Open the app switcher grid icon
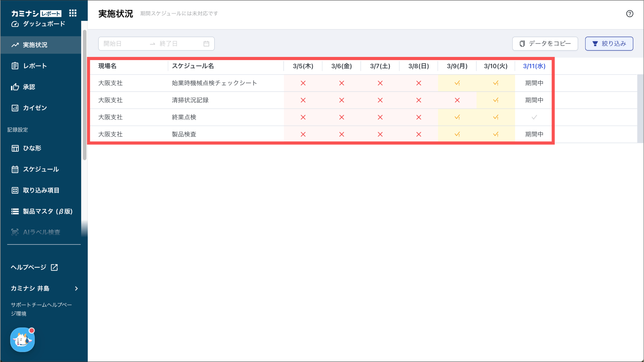The width and height of the screenshot is (644, 362). click(x=73, y=13)
